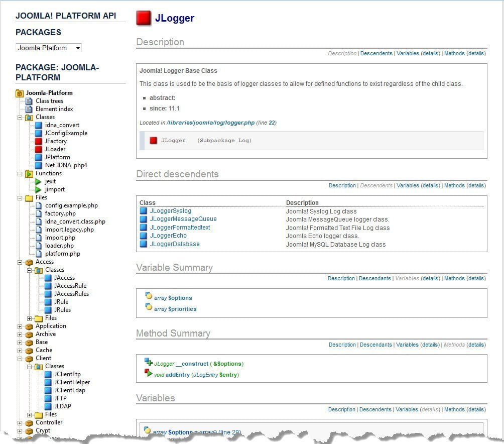Click the JAccess class icon
Viewport: 504px width, 444px height.
[48, 278]
